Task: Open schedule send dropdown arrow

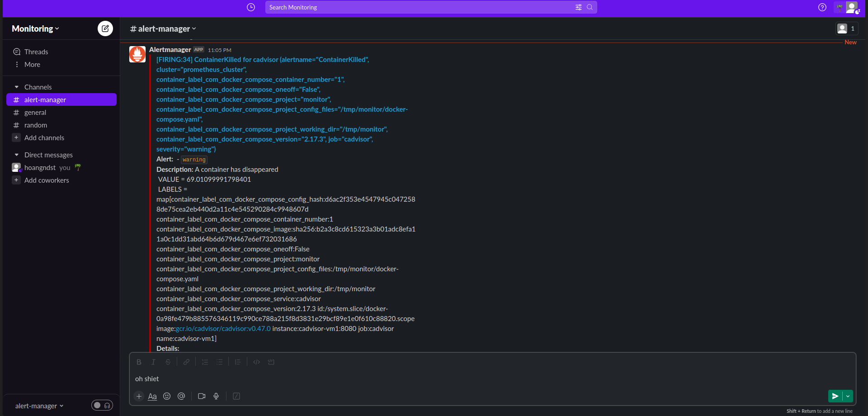Action: tap(848, 396)
